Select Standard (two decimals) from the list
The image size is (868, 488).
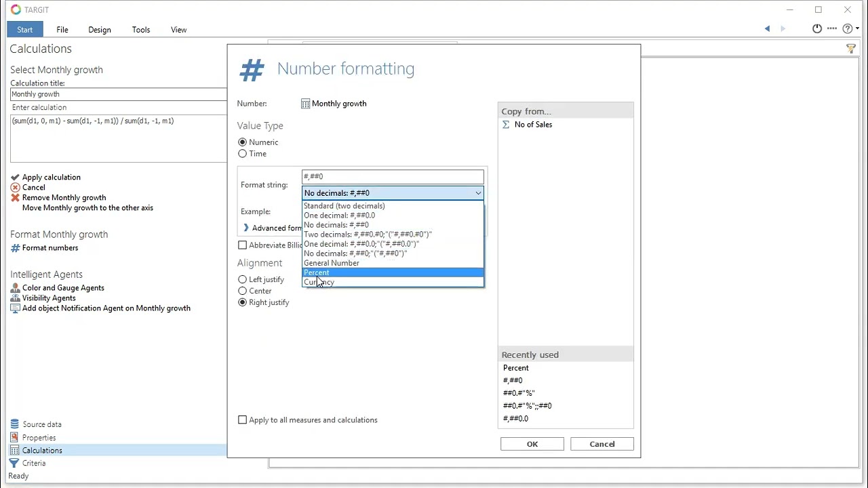pyautogui.click(x=393, y=206)
